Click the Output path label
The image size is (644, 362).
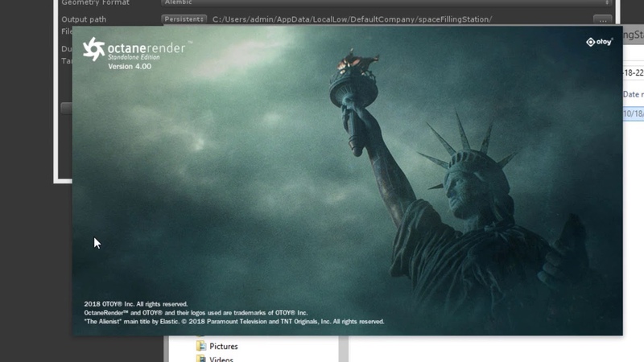pos(84,19)
